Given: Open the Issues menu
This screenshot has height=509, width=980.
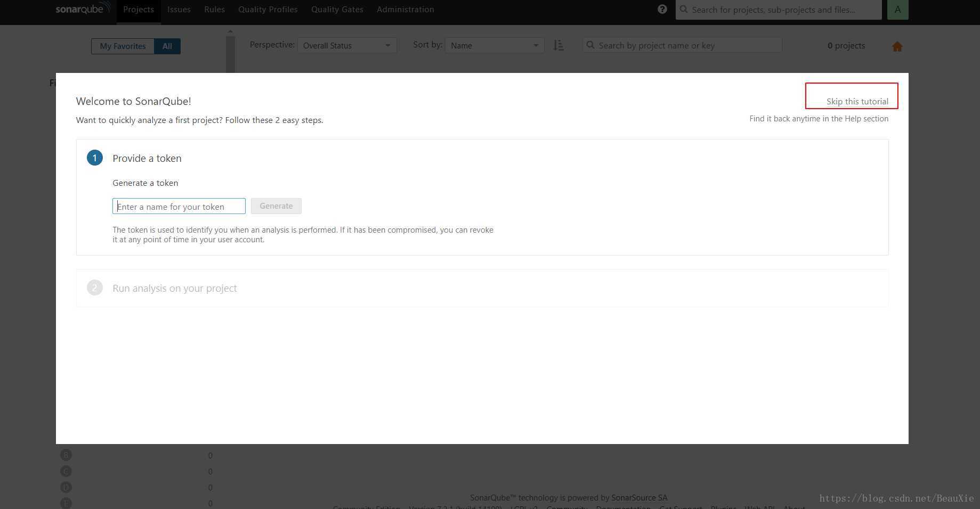Looking at the screenshot, I should (x=179, y=10).
